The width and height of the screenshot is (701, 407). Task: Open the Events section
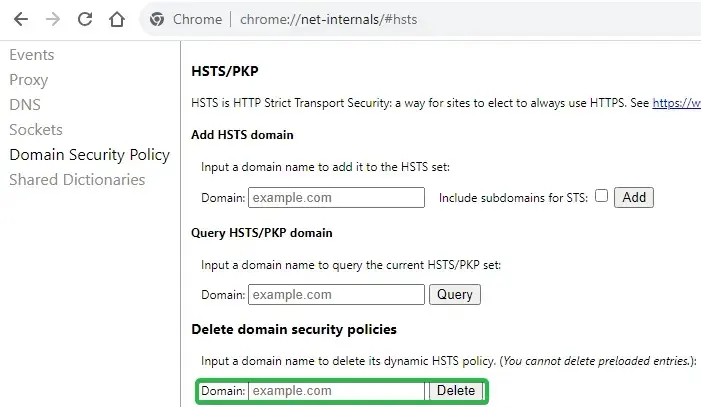tap(32, 55)
